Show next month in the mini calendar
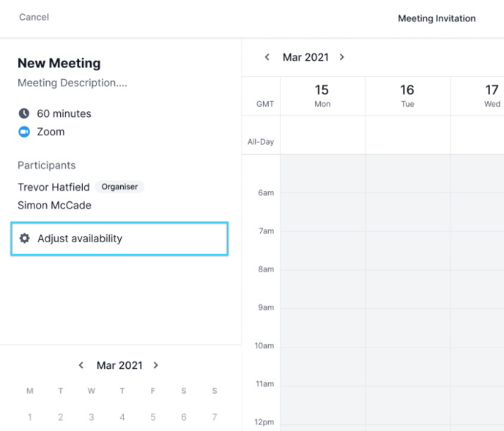 coord(155,365)
